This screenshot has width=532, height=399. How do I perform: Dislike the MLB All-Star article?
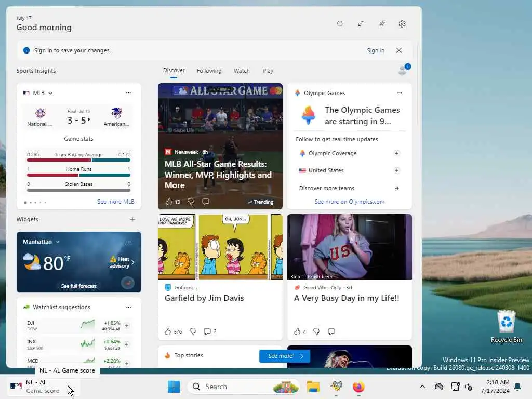(x=191, y=202)
